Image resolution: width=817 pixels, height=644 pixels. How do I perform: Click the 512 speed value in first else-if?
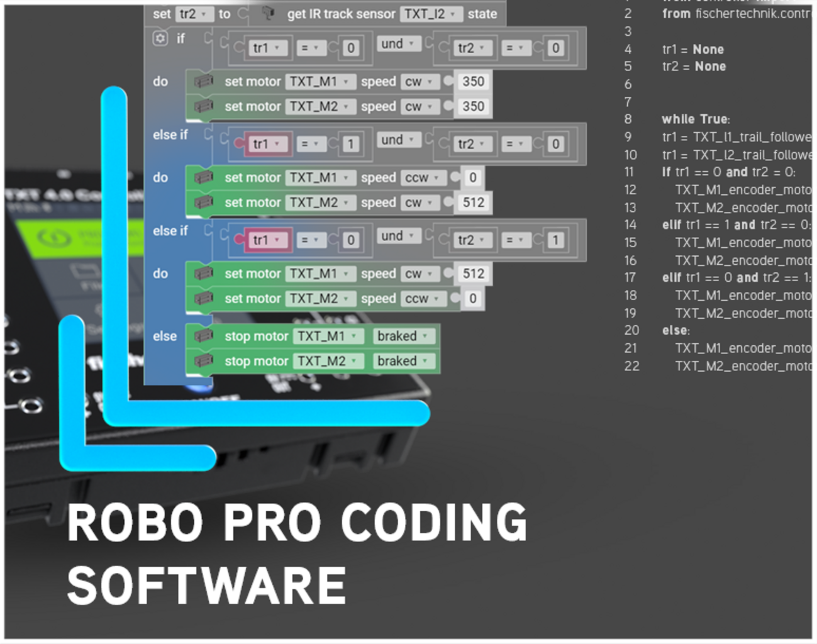coord(473,203)
